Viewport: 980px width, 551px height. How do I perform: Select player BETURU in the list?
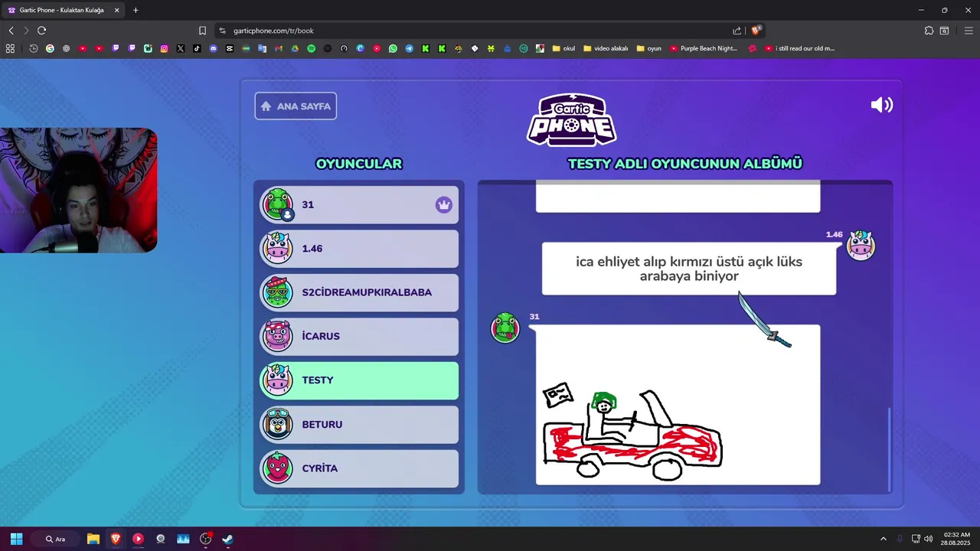pyautogui.click(x=359, y=424)
